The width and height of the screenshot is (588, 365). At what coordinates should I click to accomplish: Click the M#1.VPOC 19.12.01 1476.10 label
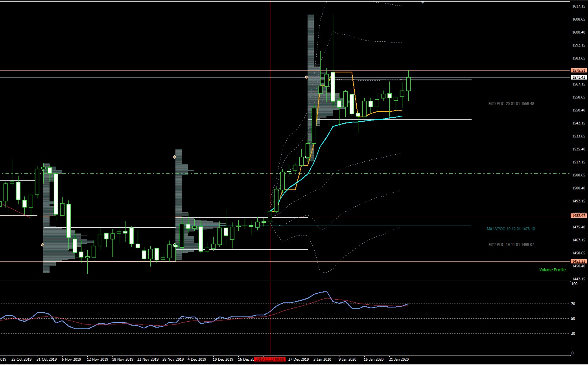[x=511, y=229]
